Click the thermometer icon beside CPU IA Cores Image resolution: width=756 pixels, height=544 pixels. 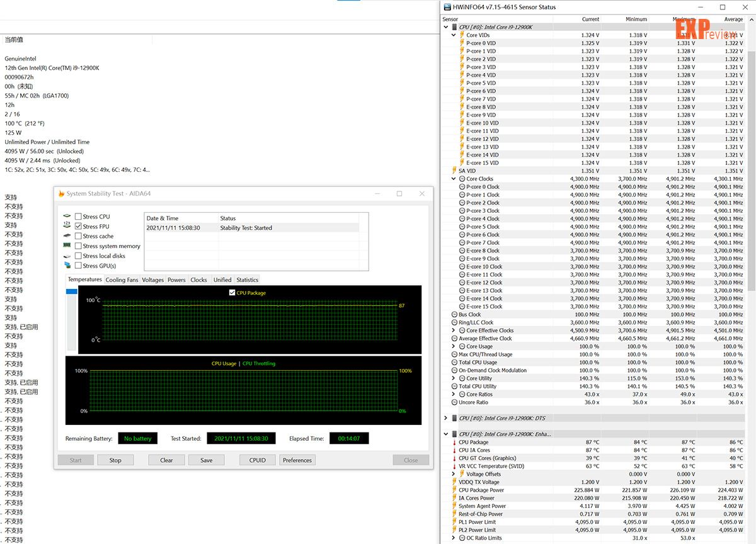pyautogui.click(x=454, y=450)
